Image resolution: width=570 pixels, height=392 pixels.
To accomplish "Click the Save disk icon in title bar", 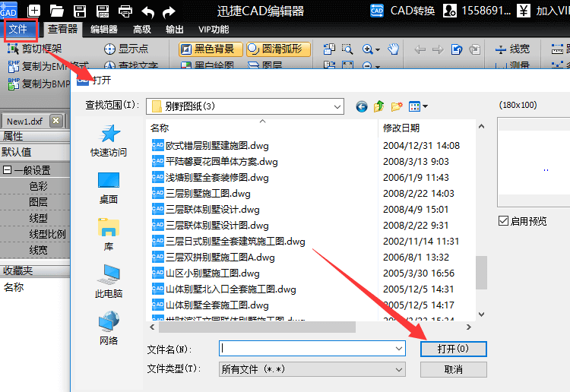I will point(80,11).
